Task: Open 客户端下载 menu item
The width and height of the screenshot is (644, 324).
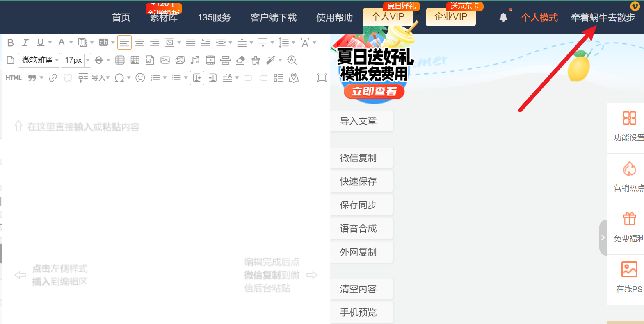Action: click(274, 18)
